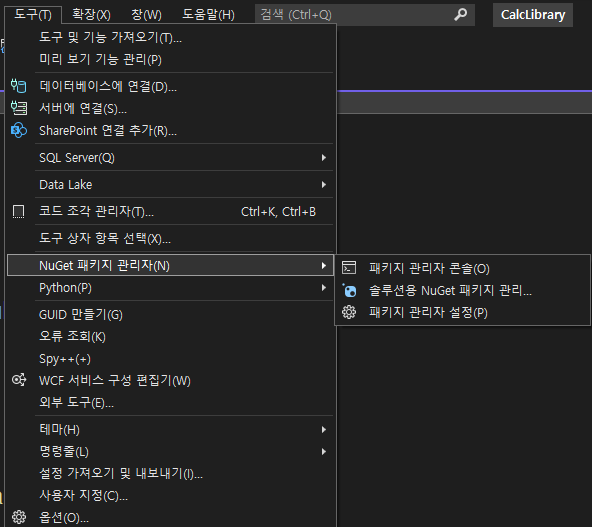Click the SharePoint connection icon
The height and width of the screenshot is (527, 592).
(x=18, y=130)
